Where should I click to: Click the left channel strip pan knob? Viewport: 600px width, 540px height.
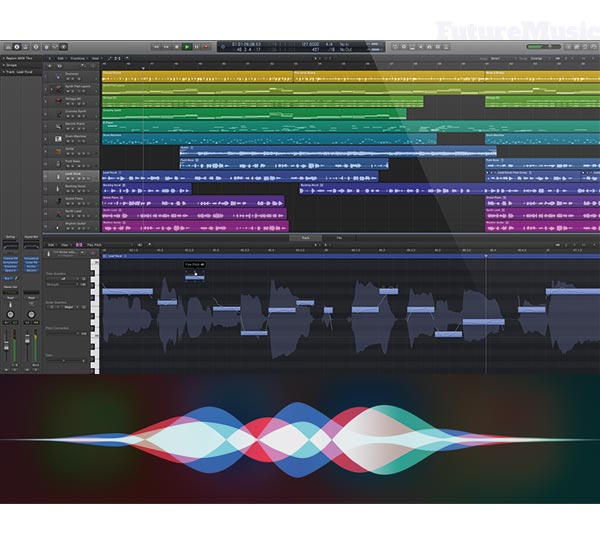pyautogui.click(x=10, y=314)
